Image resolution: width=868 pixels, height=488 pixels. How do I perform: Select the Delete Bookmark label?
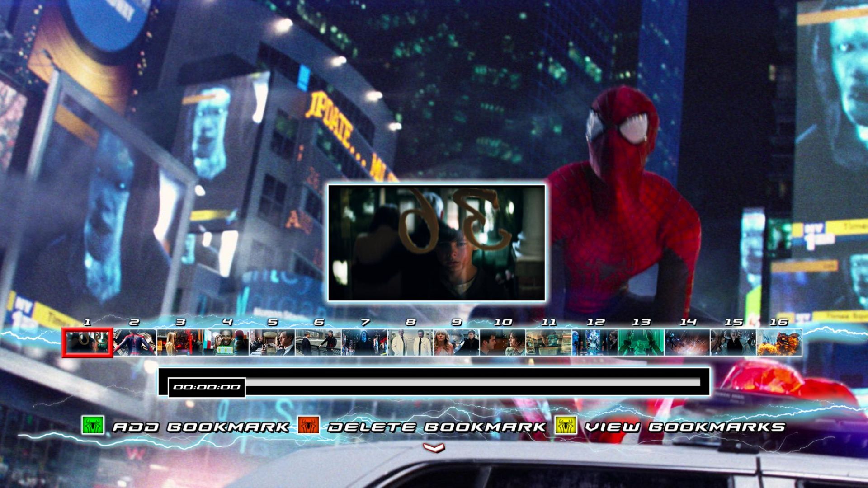coord(437,427)
